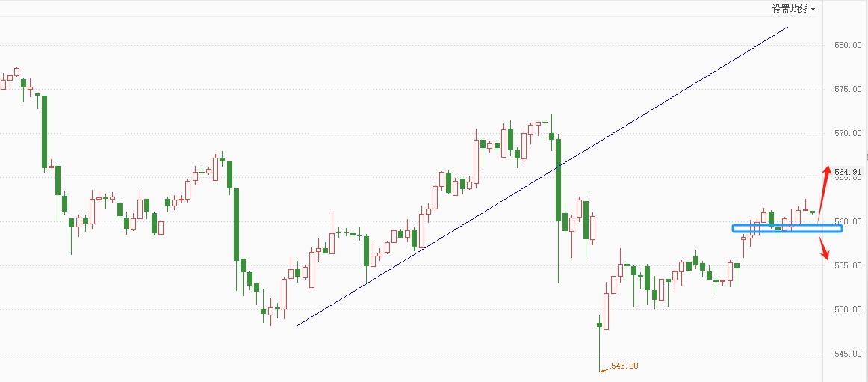Click the 570.00 price axis label

tap(848, 133)
